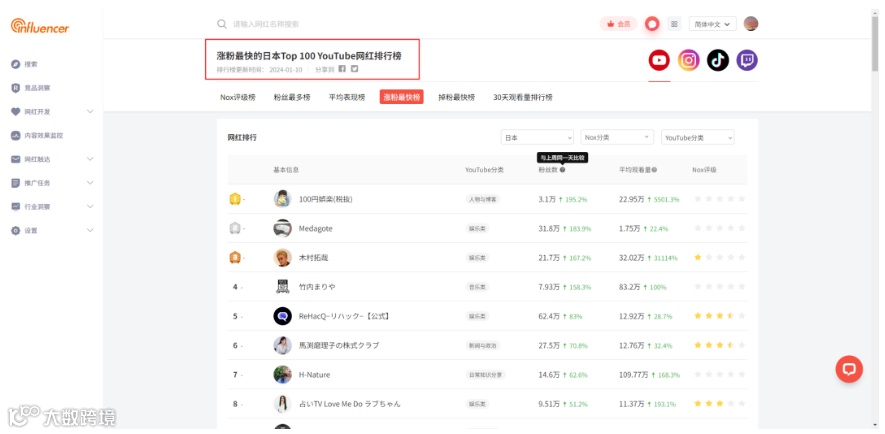Open the apps grid icon
This screenshot has width=885, height=434.
674,24
